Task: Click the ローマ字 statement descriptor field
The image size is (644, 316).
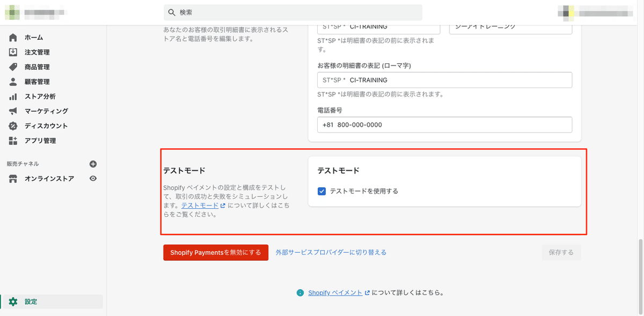Action: (444, 80)
